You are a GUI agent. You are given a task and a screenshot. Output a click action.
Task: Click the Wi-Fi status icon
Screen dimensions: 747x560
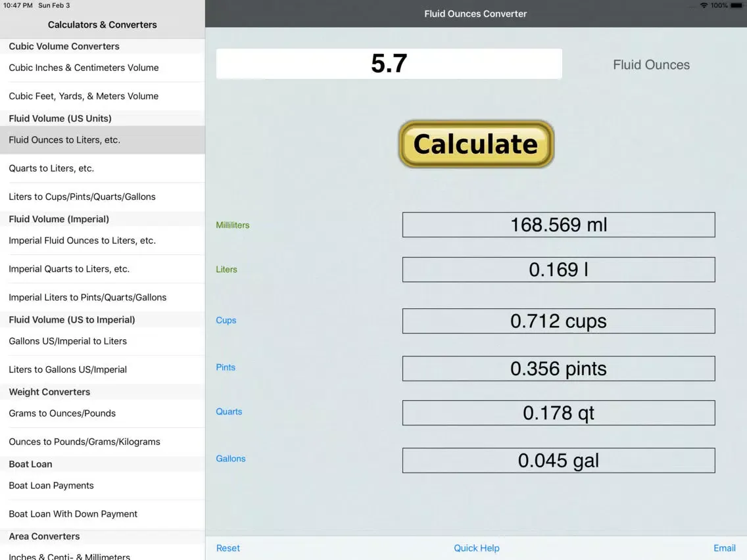pos(704,5)
